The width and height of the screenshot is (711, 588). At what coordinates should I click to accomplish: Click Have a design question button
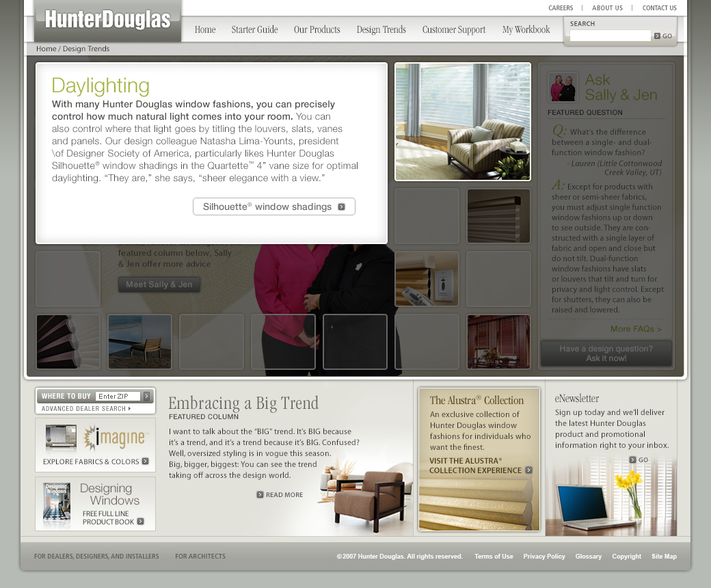(x=606, y=353)
